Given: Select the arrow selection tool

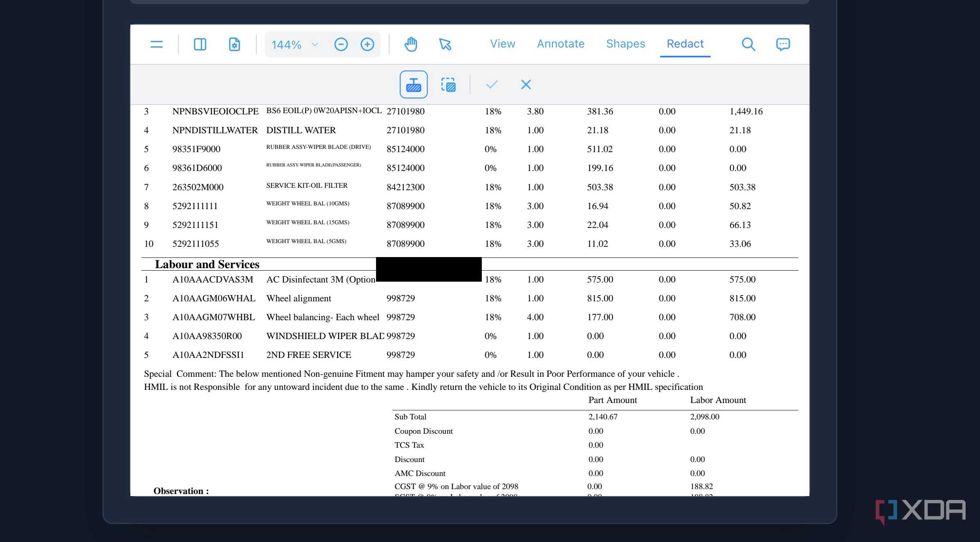Looking at the screenshot, I should point(445,44).
